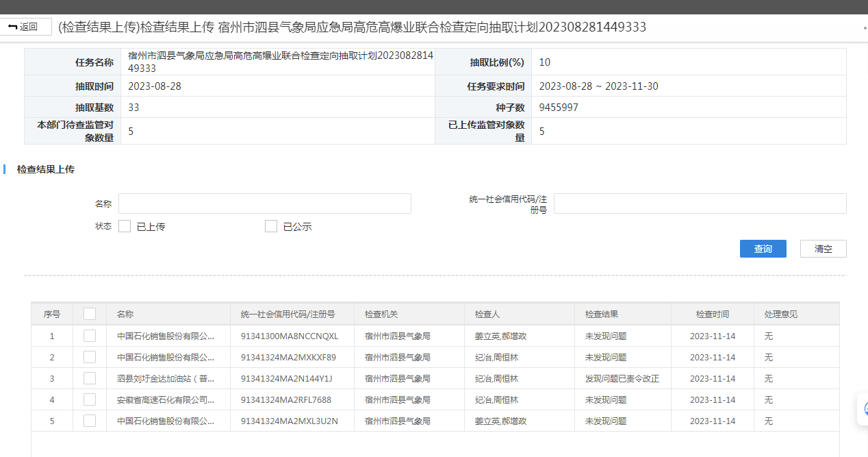Click the 返回 back button
868x457 pixels.
point(26,27)
